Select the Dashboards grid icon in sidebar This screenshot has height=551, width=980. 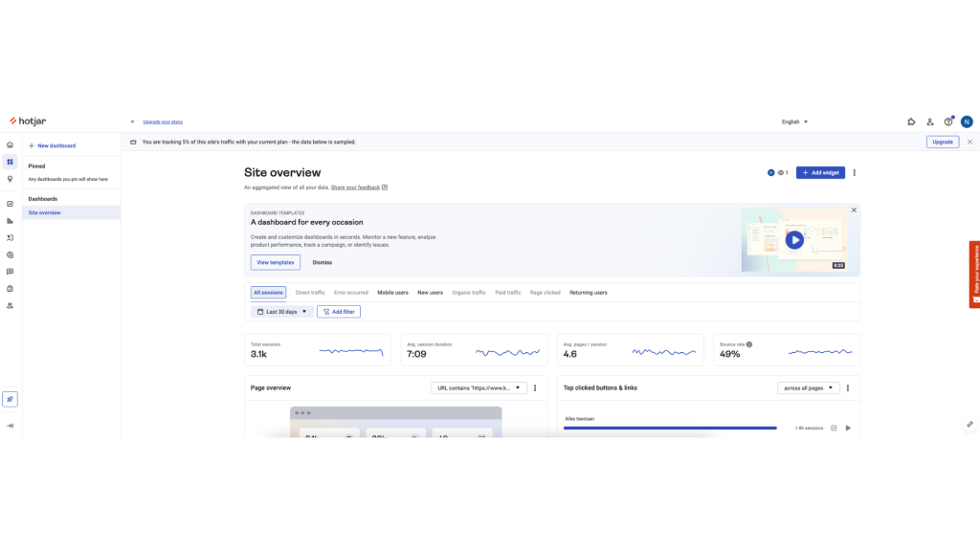point(10,162)
